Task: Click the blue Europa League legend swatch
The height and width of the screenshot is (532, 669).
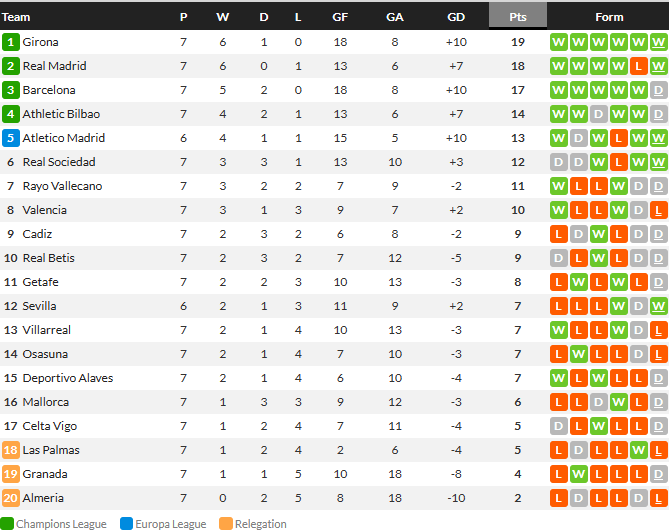Action: [x=126, y=524]
